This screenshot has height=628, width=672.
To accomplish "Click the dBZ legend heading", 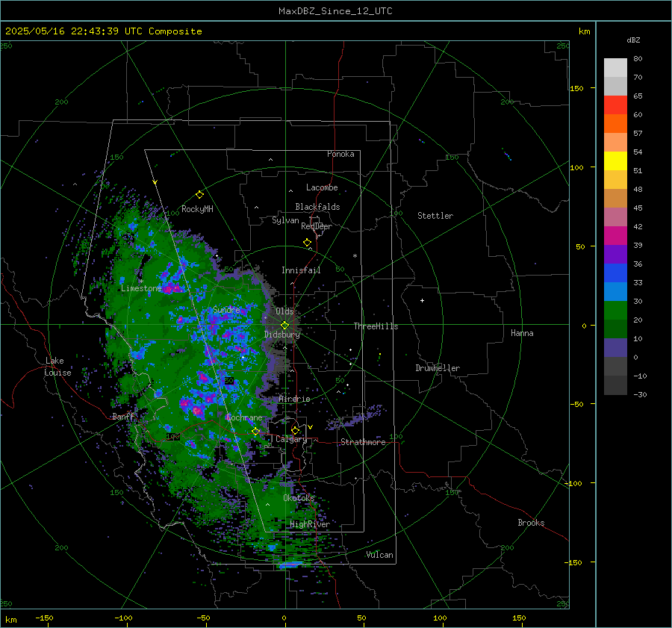I will (633, 40).
